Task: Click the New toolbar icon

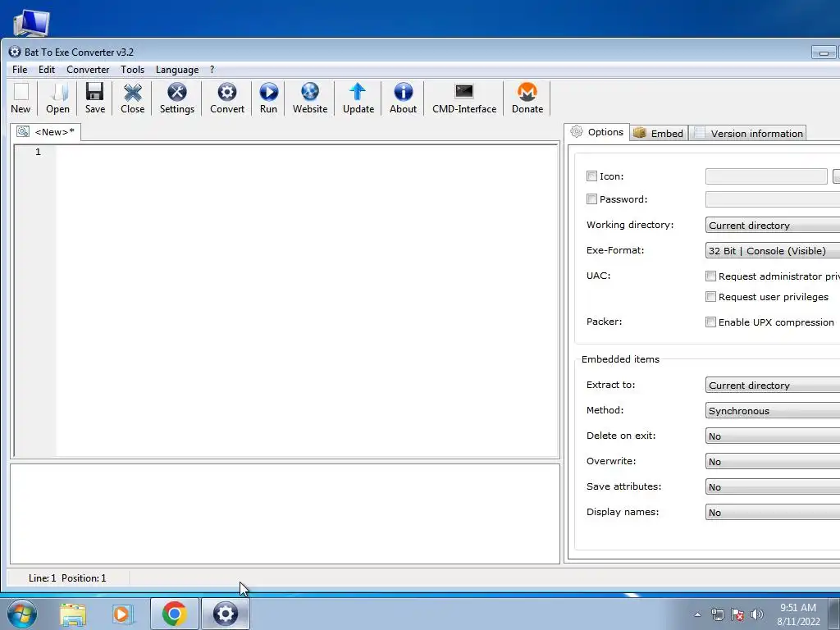Action: [21, 98]
